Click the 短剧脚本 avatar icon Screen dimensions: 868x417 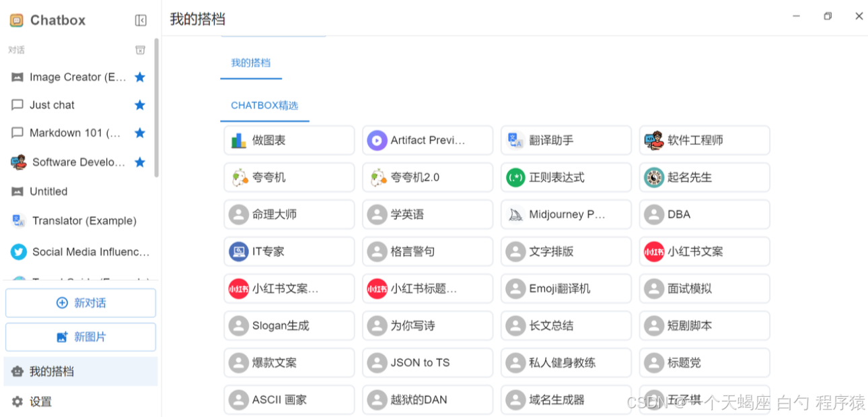[654, 326]
